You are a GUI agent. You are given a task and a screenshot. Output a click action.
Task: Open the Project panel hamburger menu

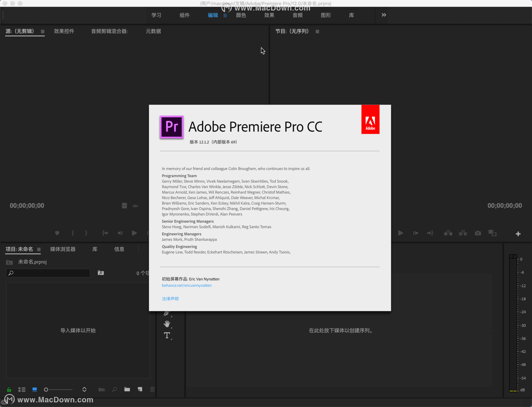tap(39, 250)
